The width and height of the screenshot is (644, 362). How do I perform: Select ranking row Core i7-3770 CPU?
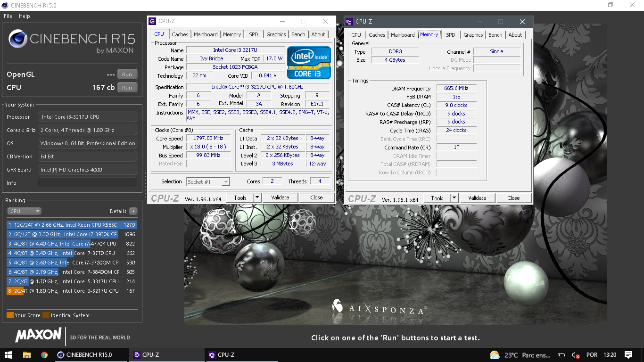point(72,253)
